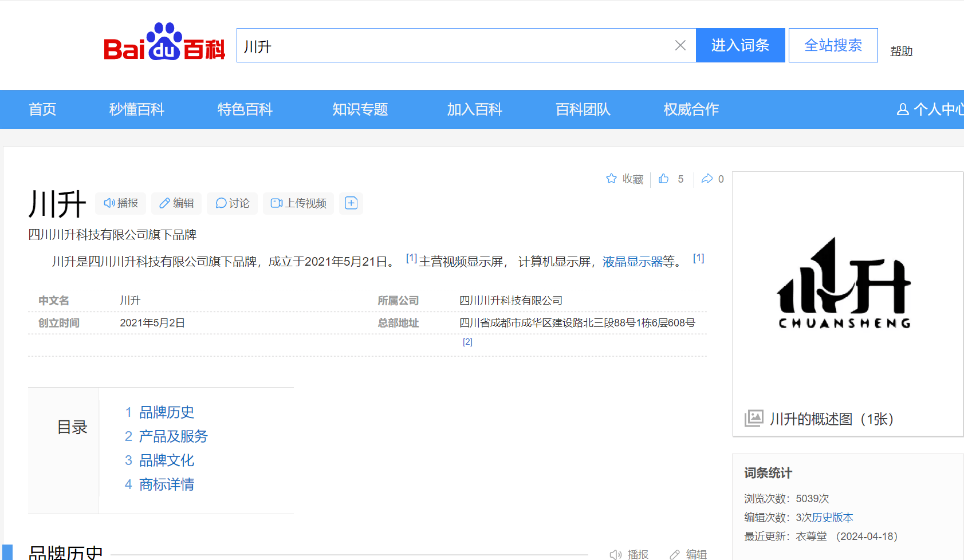Go to the 首页 tab

42,109
